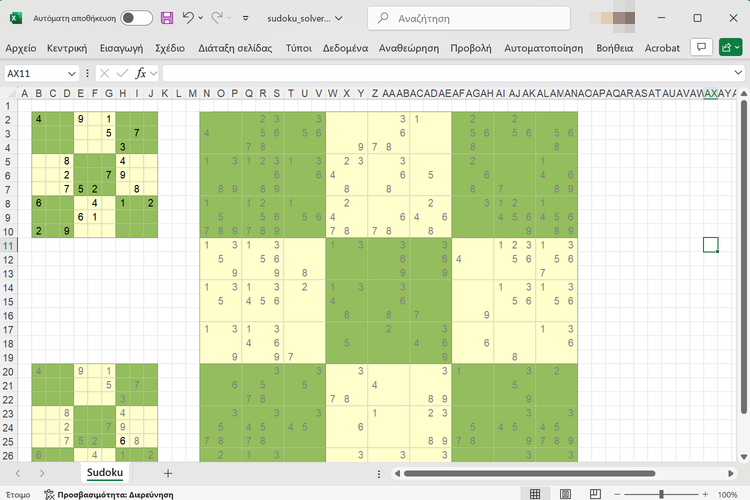Click the zoom slider handle
The image size is (750, 500).
click(x=660, y=494)
